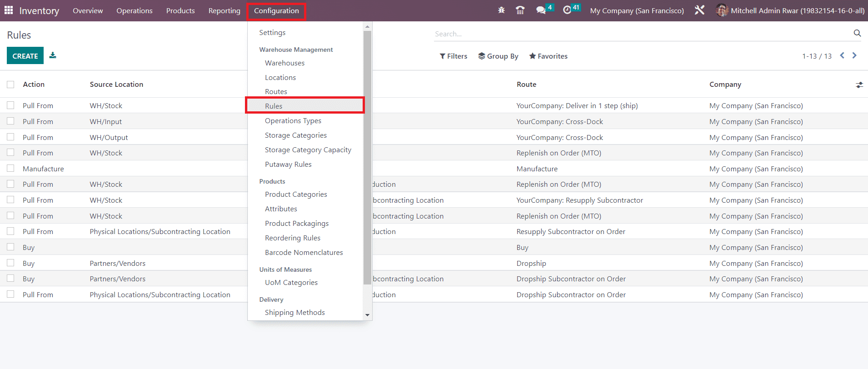This screenshot has width=868, height=369.
Task: Open the Group By dropdown
Action: pyautogui.click(x=498, y=56)
